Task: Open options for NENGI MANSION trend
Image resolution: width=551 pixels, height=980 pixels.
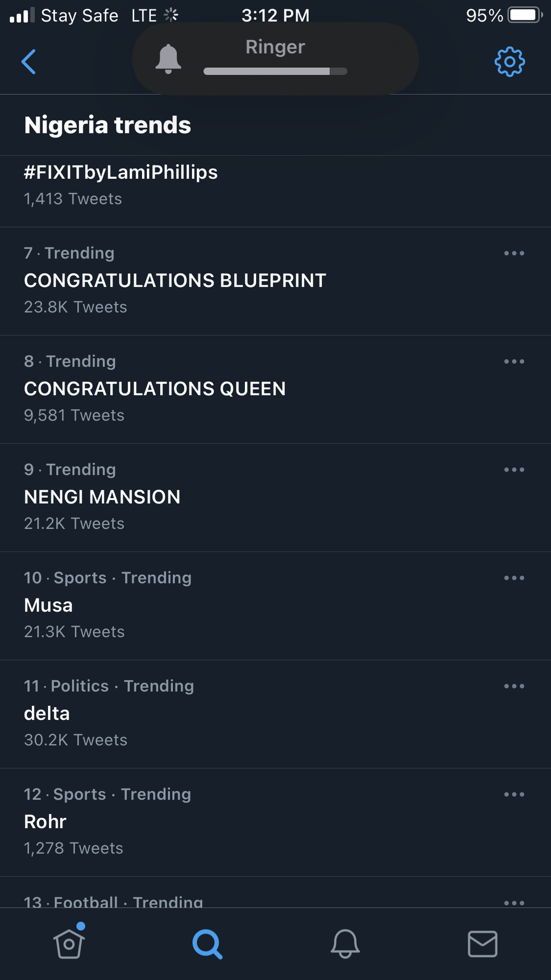Action: 514,469
